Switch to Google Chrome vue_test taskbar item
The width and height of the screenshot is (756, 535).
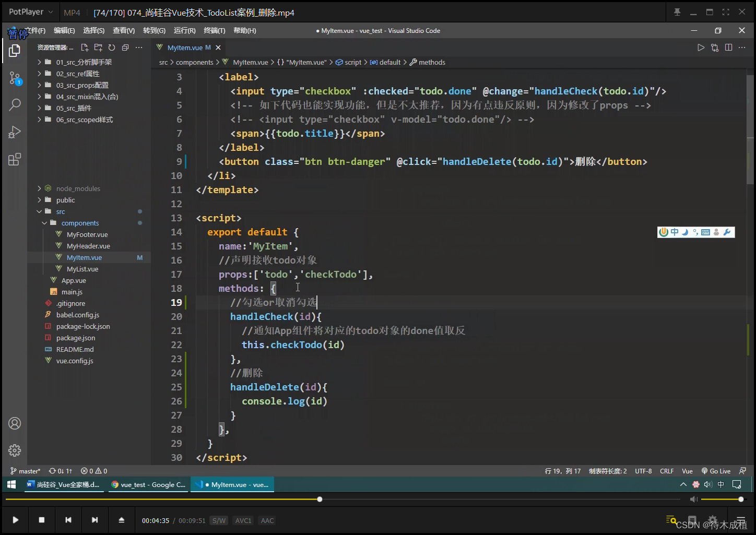point(149,484)
